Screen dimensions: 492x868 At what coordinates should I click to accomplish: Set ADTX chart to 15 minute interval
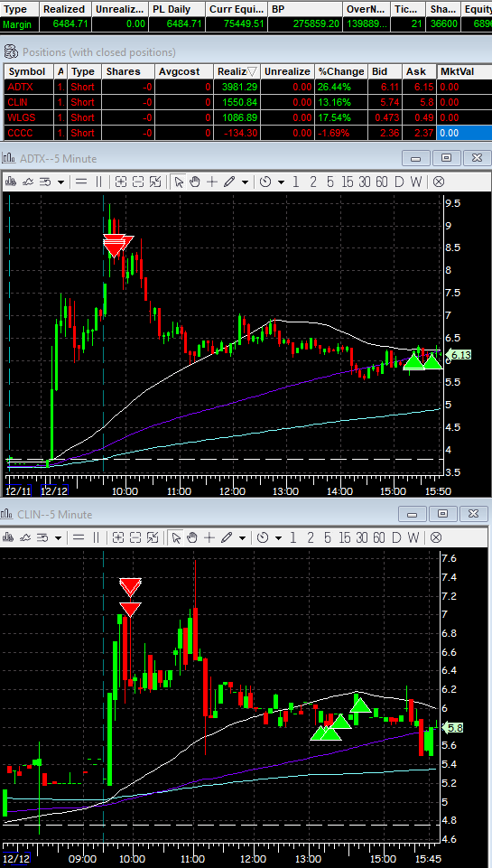click(x=348, y=182)
